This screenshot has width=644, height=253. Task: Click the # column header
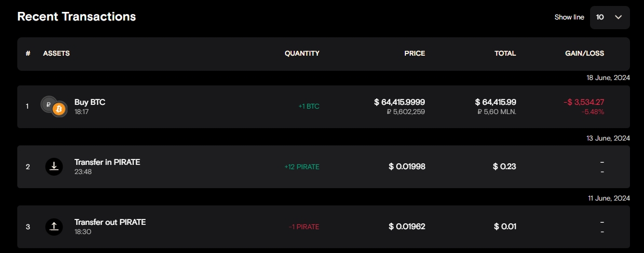[x=28, y=54]
